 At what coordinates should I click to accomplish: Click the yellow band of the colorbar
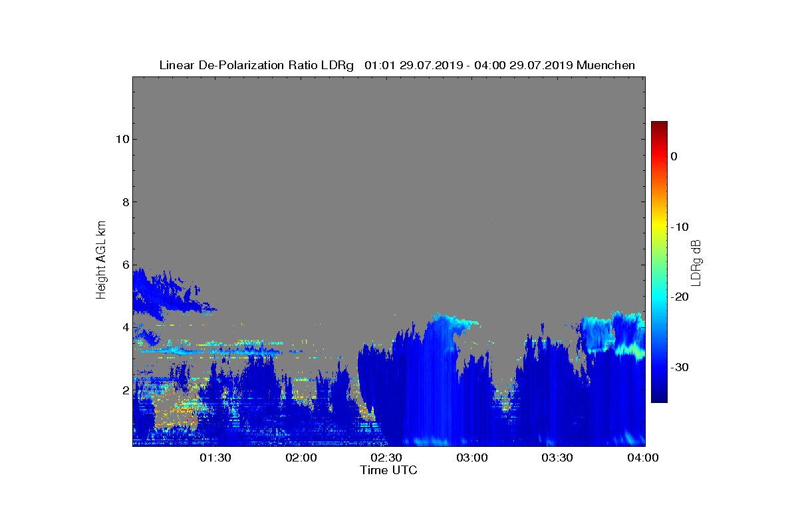(x=659, y=227)
